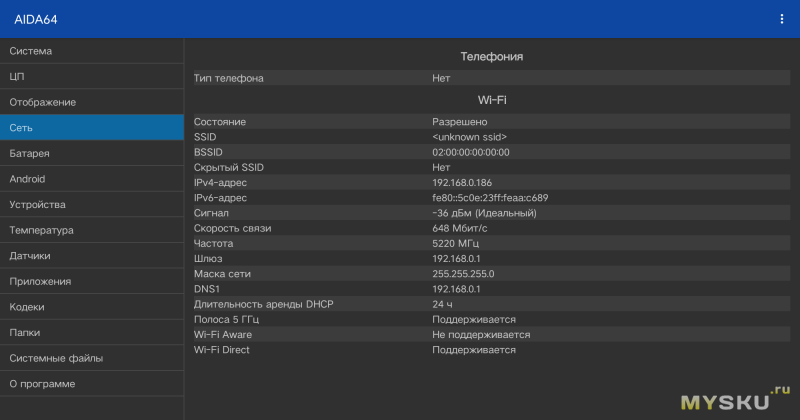
Task: Select the Тип телефона row label
Action: point(229,78)
